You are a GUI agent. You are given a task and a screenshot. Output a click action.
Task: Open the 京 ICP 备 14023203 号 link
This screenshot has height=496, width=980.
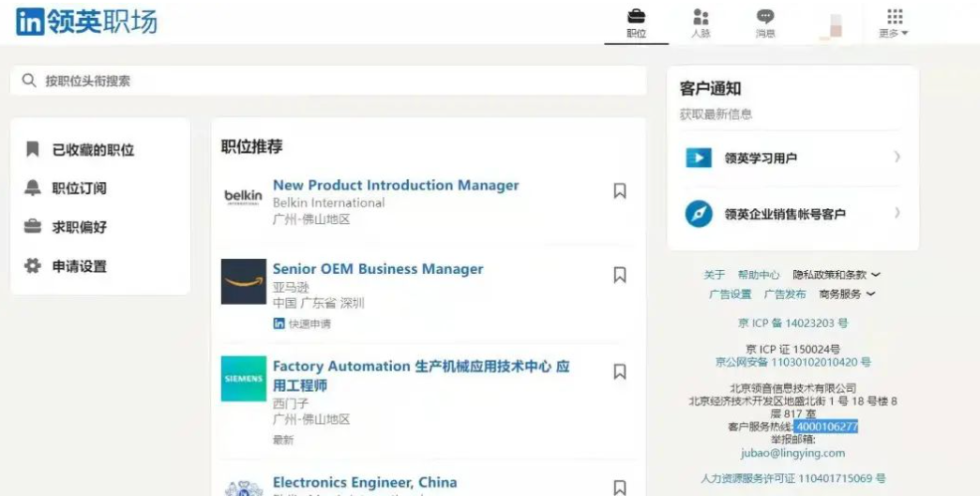(x=792, y=323)
